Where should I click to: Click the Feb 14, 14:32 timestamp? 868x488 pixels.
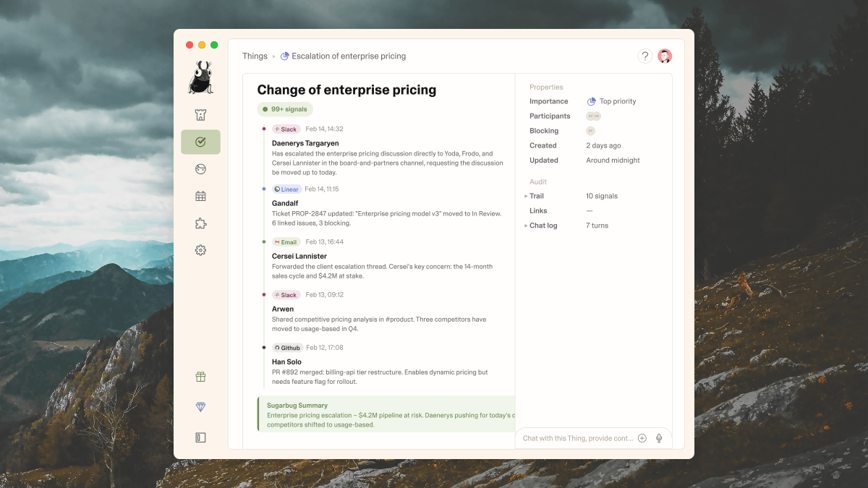tap(324, 129)
